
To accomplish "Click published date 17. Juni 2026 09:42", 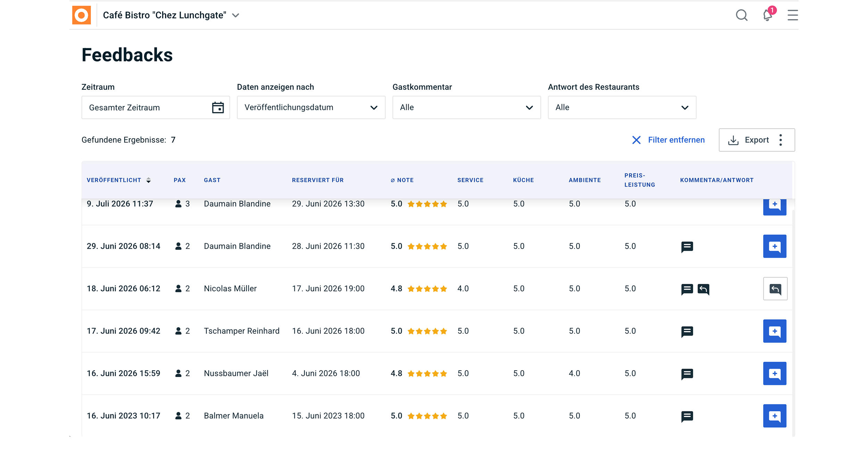I will [124, 331].
